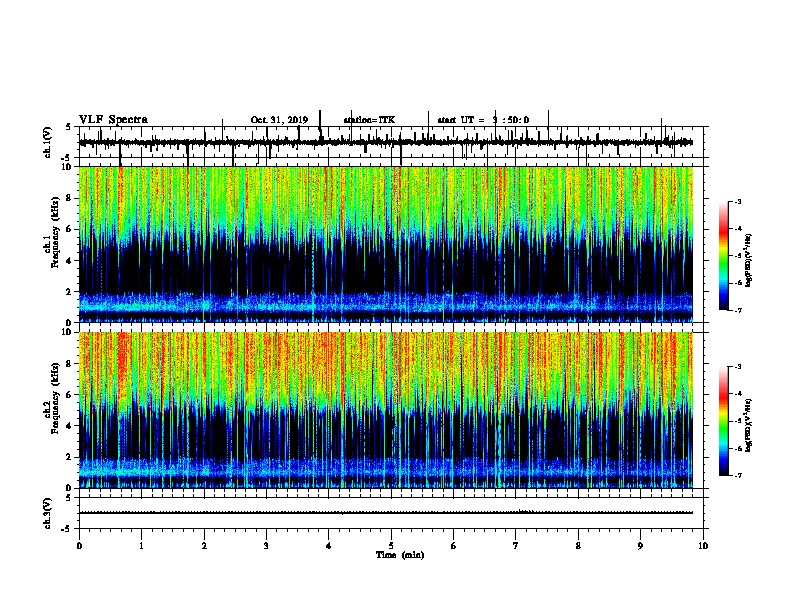792x612 pixels.
Task: Click the ch.1 voltage waveform trace
Action: click(386, 142)
